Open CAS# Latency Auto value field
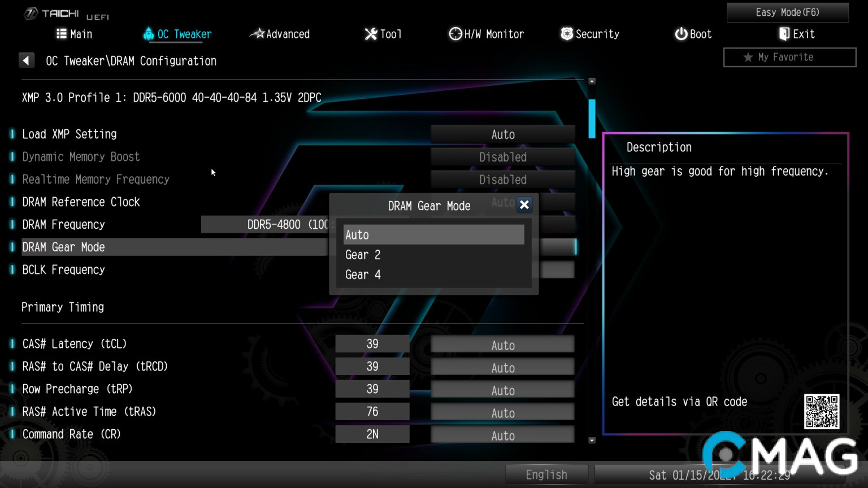Image resolution: width=868 pixels, height=488 pixels. (x=502, y=345)
